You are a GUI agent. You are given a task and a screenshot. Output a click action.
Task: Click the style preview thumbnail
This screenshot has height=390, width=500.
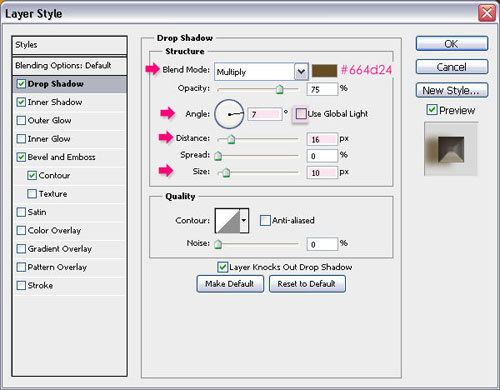coord(451,149)
